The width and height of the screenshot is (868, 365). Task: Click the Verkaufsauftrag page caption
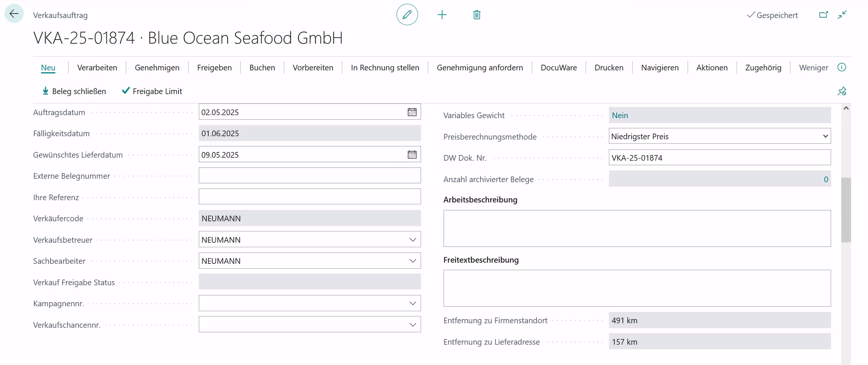coord(60,15)
